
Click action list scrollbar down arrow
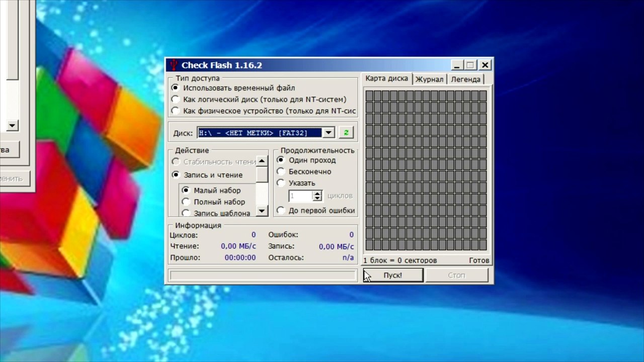[x=262, y=211]
